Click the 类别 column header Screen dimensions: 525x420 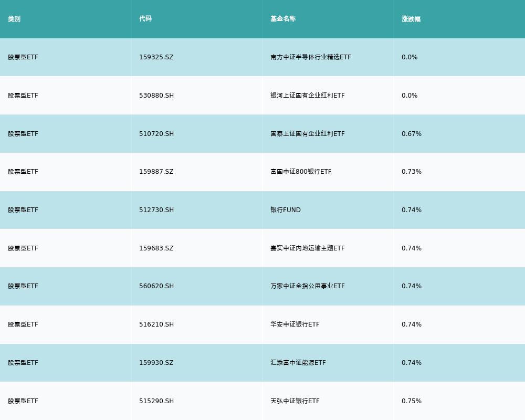(x=14, y=19)
